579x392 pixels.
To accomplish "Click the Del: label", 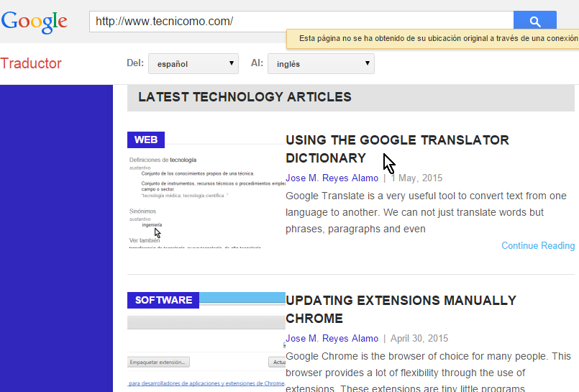I will (135, 63).
